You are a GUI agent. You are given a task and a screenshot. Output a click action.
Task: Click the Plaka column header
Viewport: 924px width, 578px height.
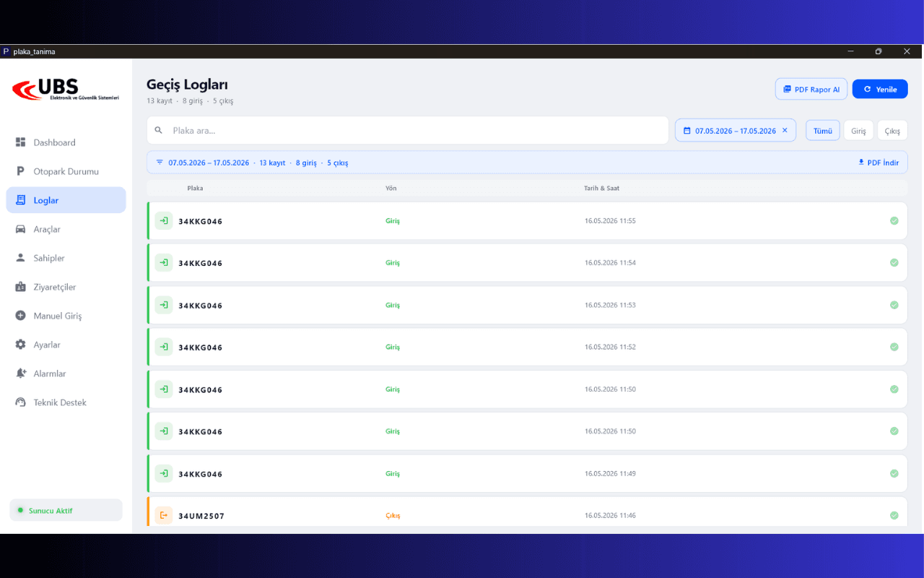click(x=195, y=188)
